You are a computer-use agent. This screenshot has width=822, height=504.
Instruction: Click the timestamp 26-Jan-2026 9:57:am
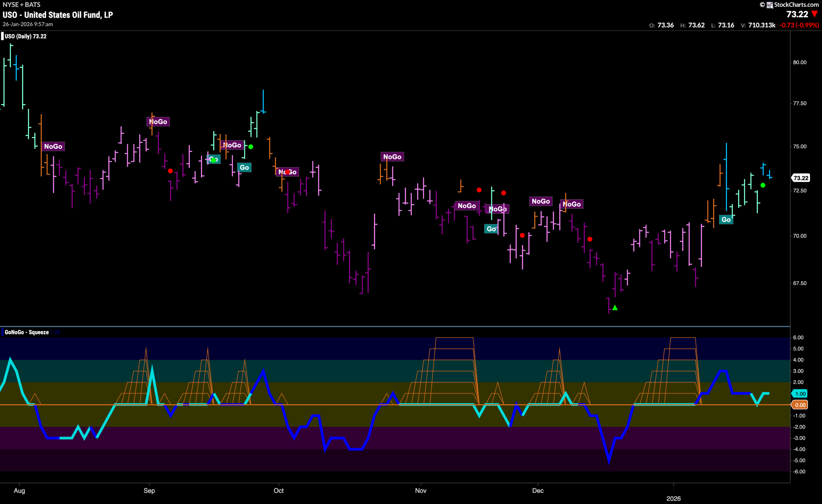click(28, 24)
